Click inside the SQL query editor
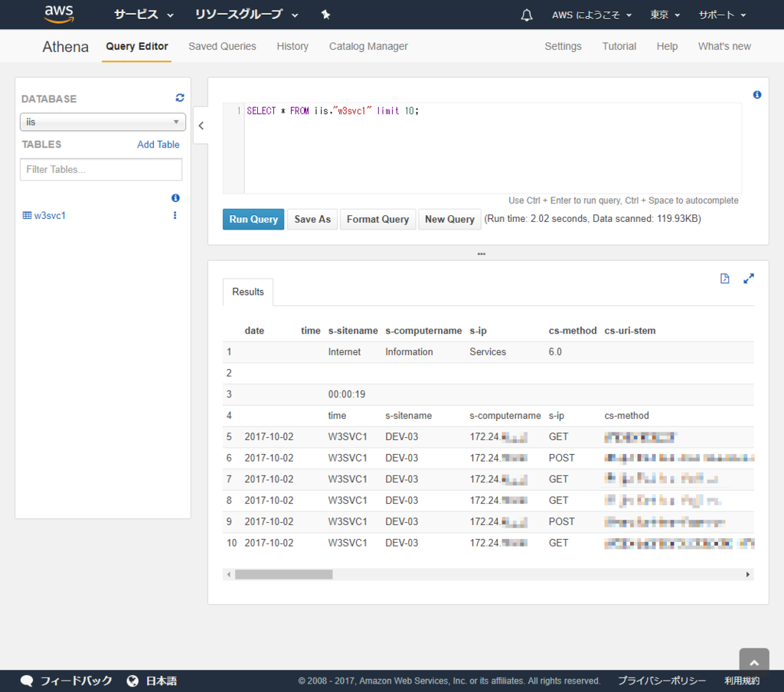This screenshot has width=784, height=692. (x=492, y=149)
